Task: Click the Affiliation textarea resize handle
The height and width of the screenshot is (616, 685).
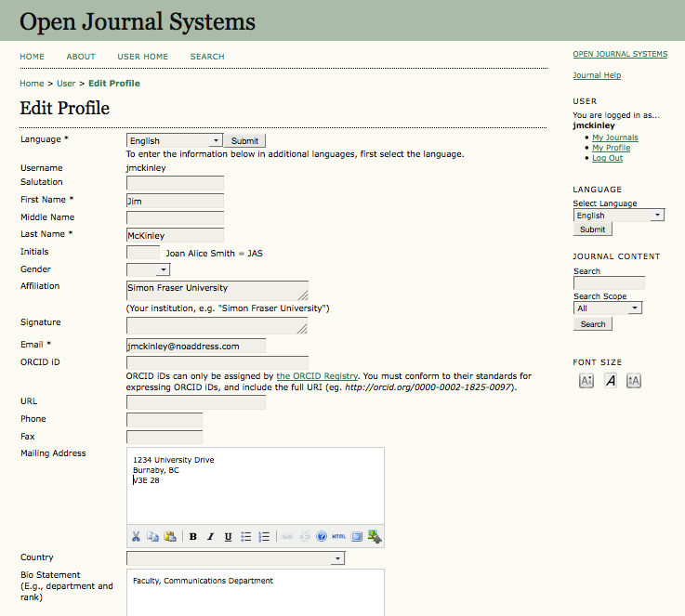Action: click(303, 295)
